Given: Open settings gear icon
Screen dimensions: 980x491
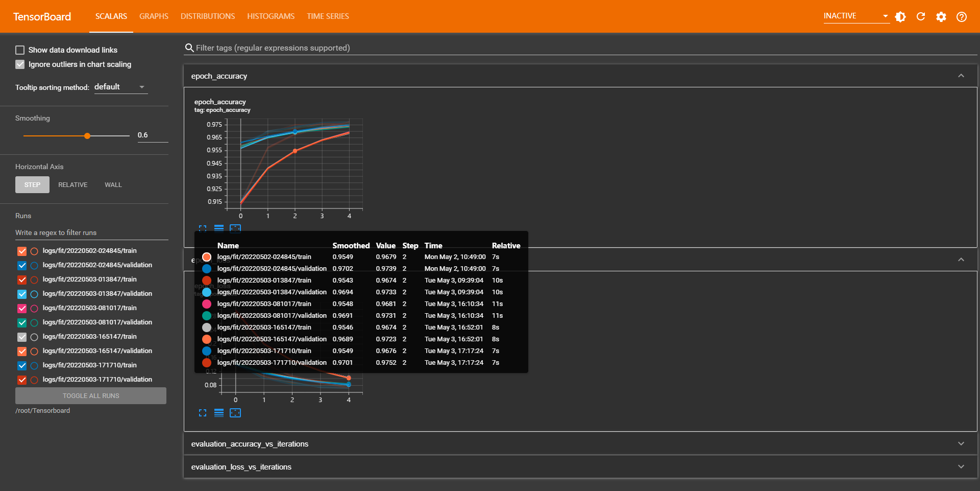Looking at the screenshot, I should point(941,17).
